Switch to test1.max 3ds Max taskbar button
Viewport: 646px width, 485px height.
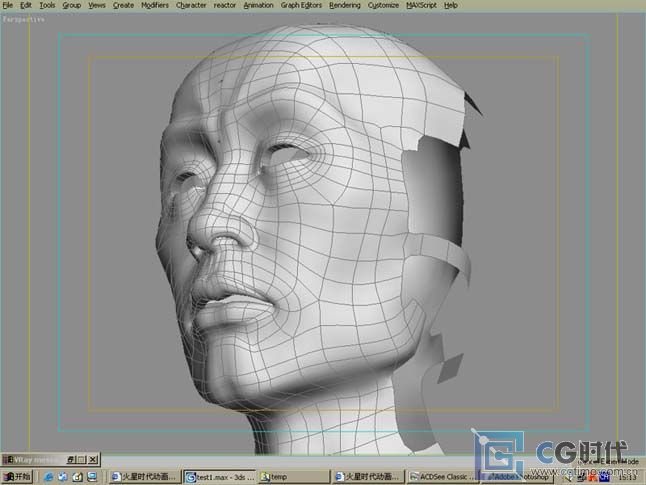tap(220, 477)
